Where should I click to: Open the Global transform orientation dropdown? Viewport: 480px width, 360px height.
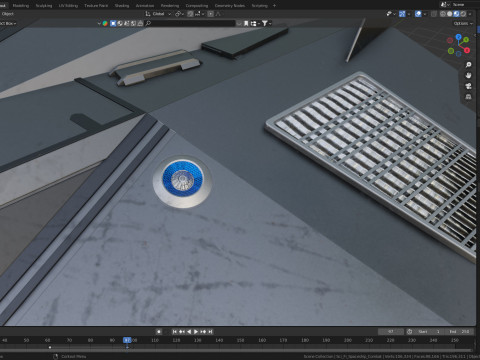[x=158, y=14]
